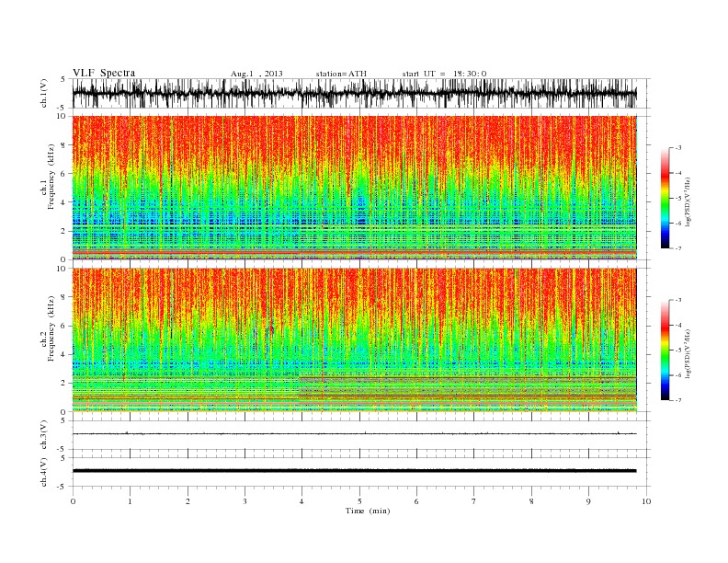The height and width of the screenshot is (563, 728).
Task: Click the upper color bar's log(PSD) label
Action: coord(688,202)
